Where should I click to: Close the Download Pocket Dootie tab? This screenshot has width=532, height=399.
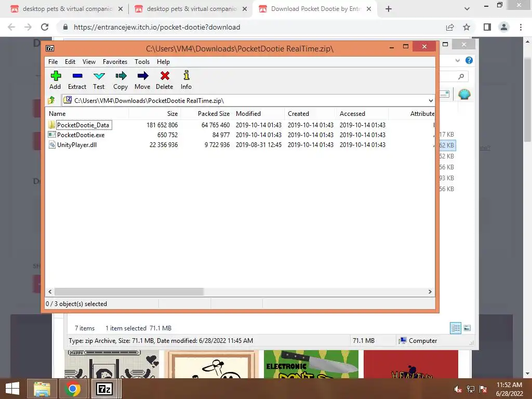pyautogui.click(x=369, y=9)
